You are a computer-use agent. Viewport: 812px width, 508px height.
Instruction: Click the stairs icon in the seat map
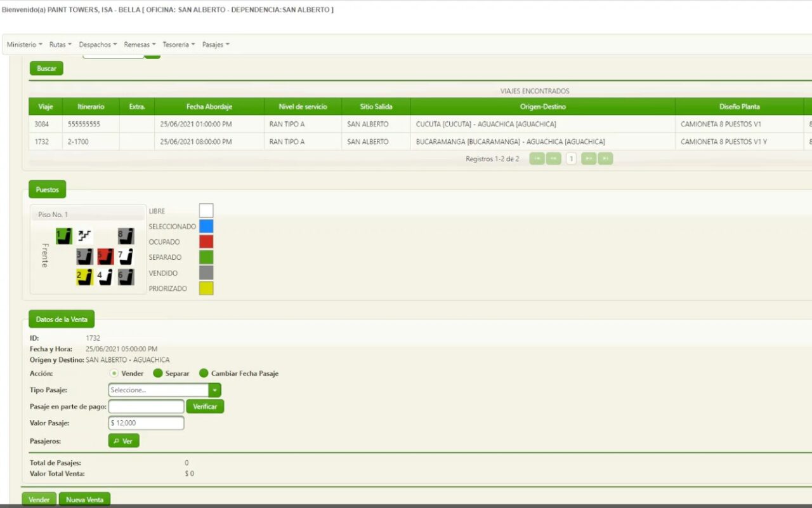pyautogui.click(x=84, y=236)
